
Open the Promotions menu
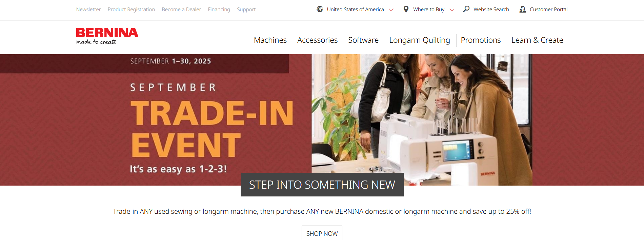point(481,40)
